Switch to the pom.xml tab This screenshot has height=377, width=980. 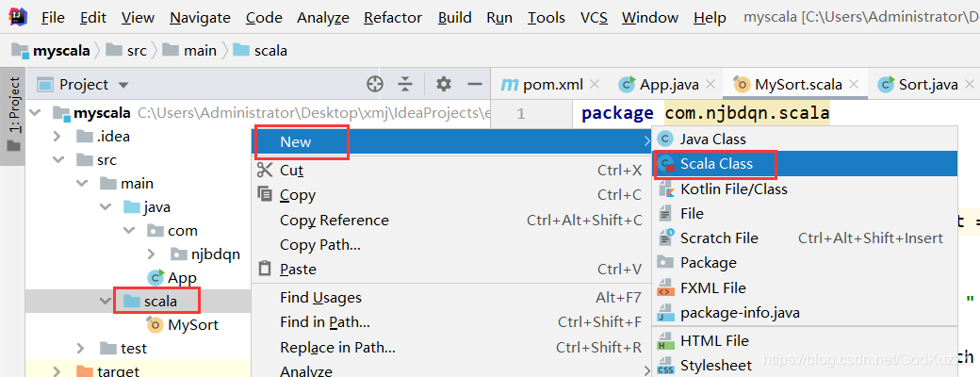(543, 85)
